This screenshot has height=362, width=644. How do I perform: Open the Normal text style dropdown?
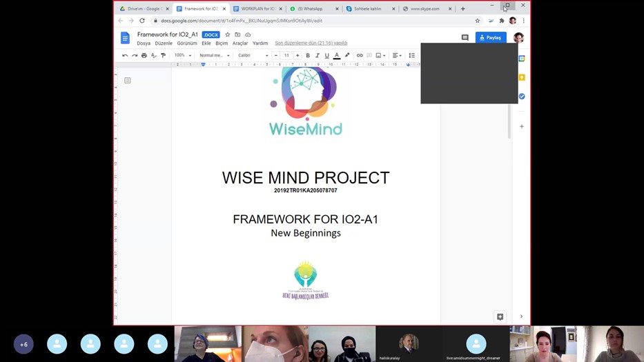pyautogui.click(x=214, y=55)
